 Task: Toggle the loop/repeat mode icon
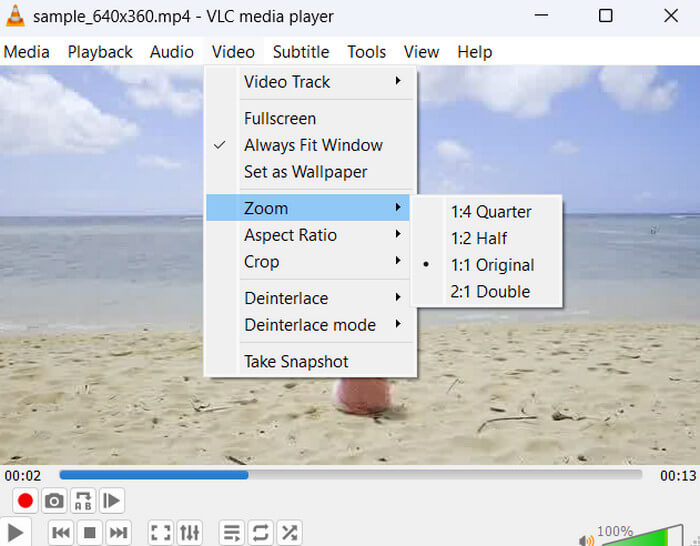click(x=260, y=533)
